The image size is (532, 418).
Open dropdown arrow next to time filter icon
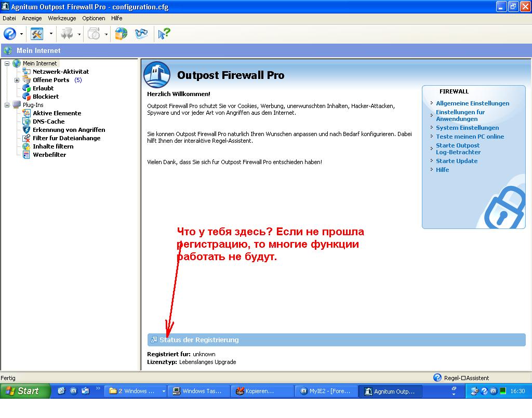pyautogui.click(x=106, y=34)
